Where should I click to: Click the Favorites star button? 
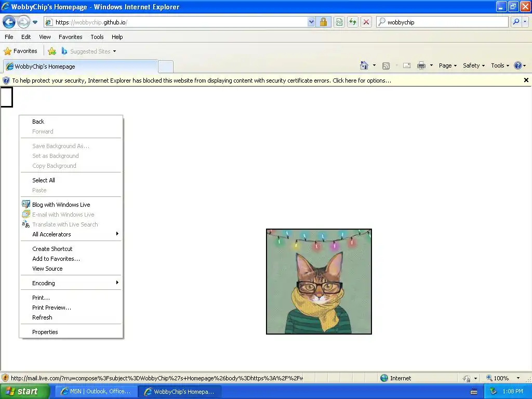(x=20, y=51)
